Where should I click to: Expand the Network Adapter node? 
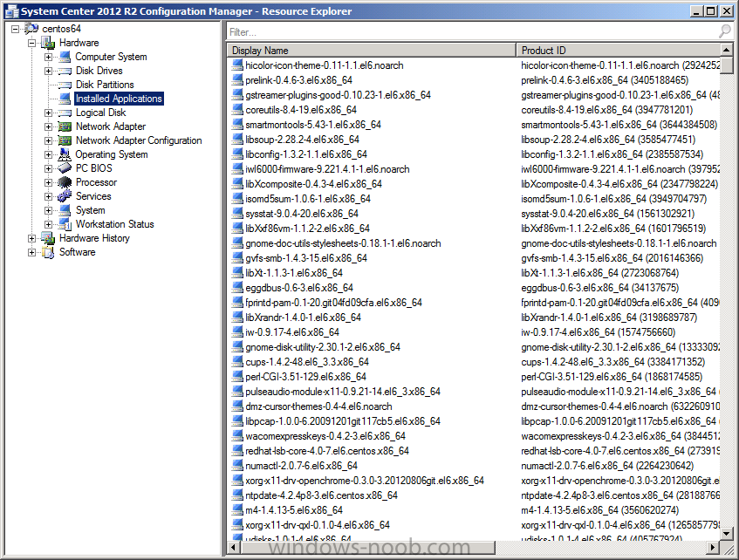click(x=48, y=126)
